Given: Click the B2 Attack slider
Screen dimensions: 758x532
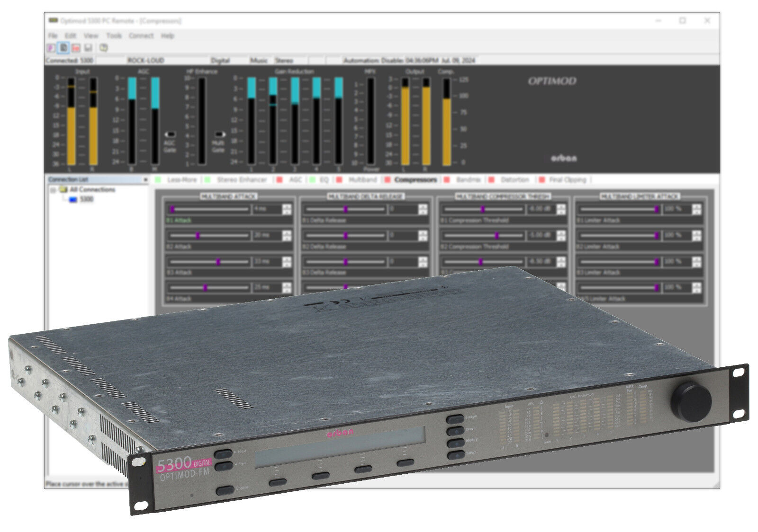Looking at the screenshot, I should pos(209,236).
